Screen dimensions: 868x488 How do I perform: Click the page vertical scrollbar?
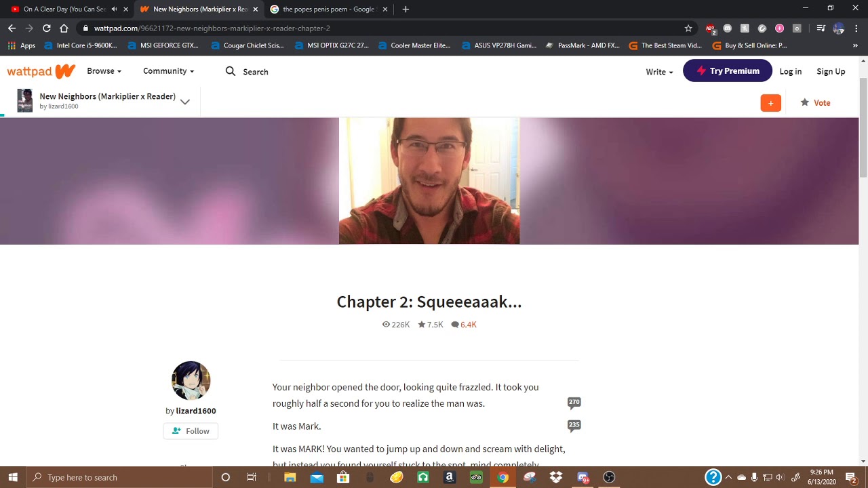[863, 129]
